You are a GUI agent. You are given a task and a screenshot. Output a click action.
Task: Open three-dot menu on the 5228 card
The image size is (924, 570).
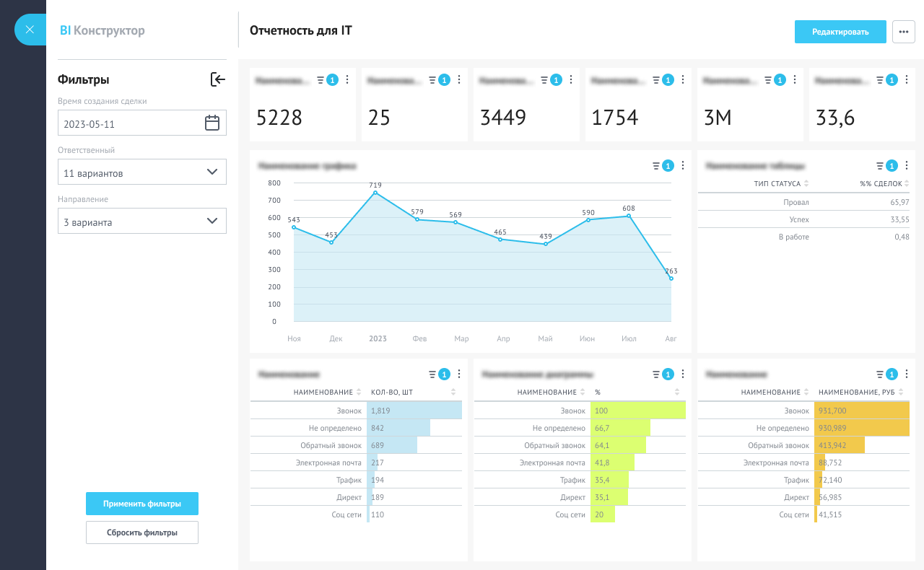347,79
